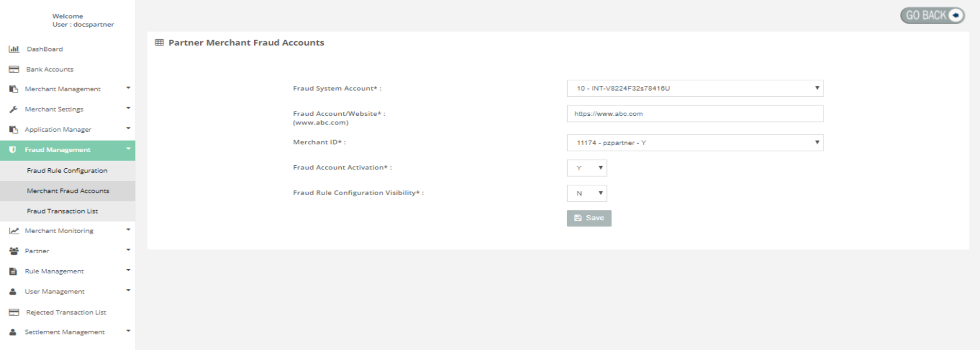The height and width of the screenshot is (350, 980).
Task: Open Fraud Transaction List submenu item
Action: pos(62,211)
